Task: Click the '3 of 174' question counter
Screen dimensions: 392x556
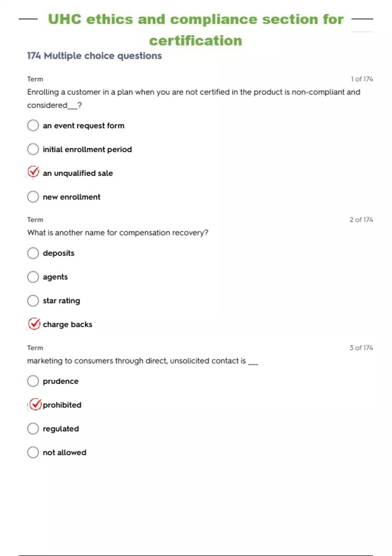Action: point(361,348)
